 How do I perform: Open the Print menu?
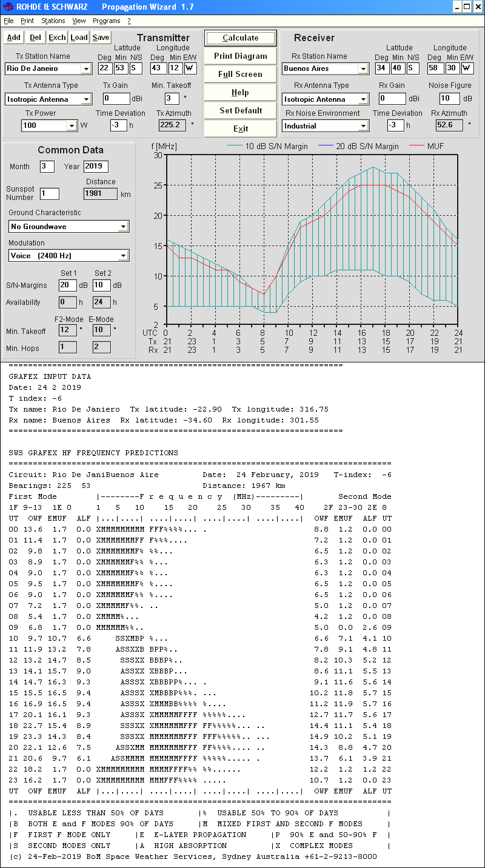coord(27,21)
